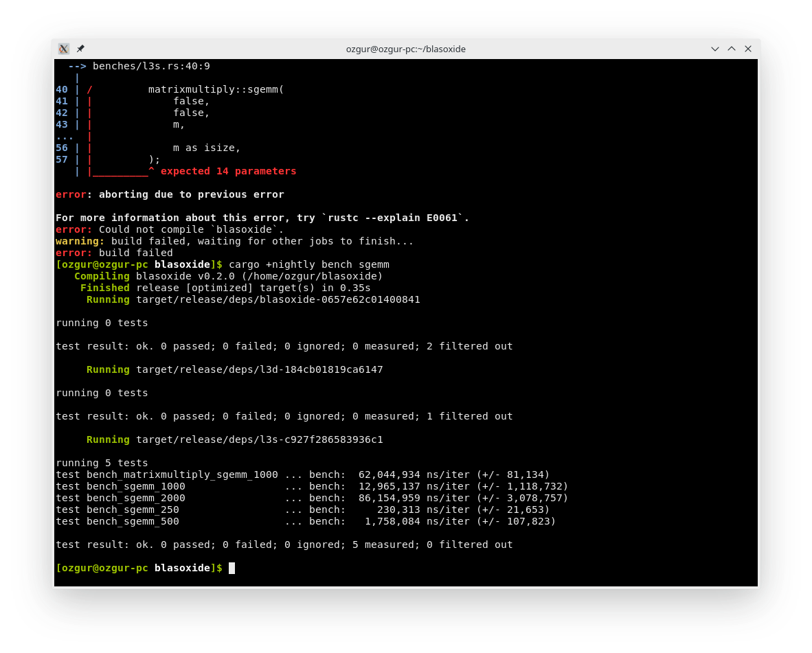Screen dimensions: 812x653
Task: Click the terminal application icon in the titlebar
Action: click(x=63, y=49)
